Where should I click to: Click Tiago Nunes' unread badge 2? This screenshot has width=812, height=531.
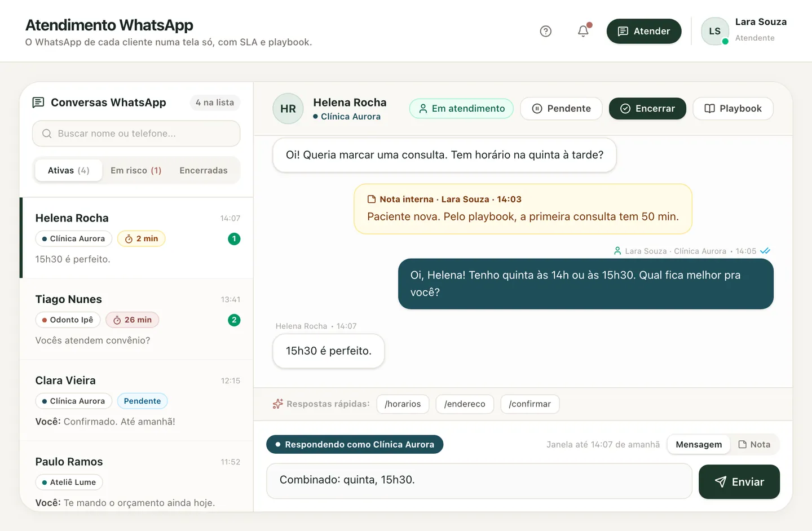tap(234, 320)
